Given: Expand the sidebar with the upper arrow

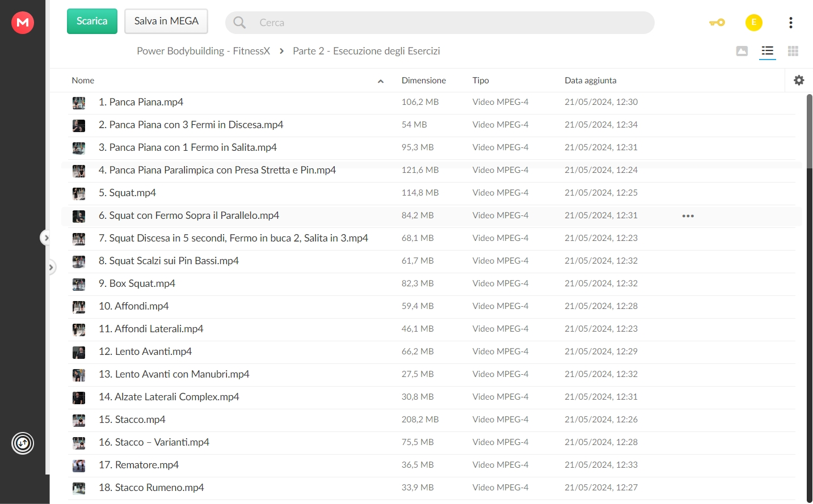Looking at the screenshot, I should pyautogui.click(x=46, y=238).
